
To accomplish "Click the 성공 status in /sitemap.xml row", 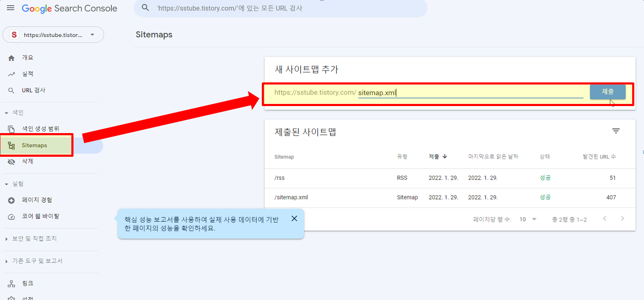I will point(545,197).
